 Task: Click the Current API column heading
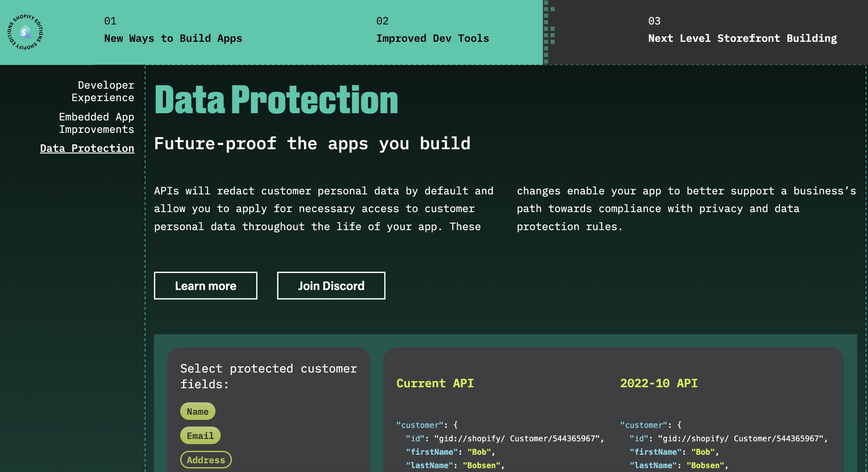435,383
